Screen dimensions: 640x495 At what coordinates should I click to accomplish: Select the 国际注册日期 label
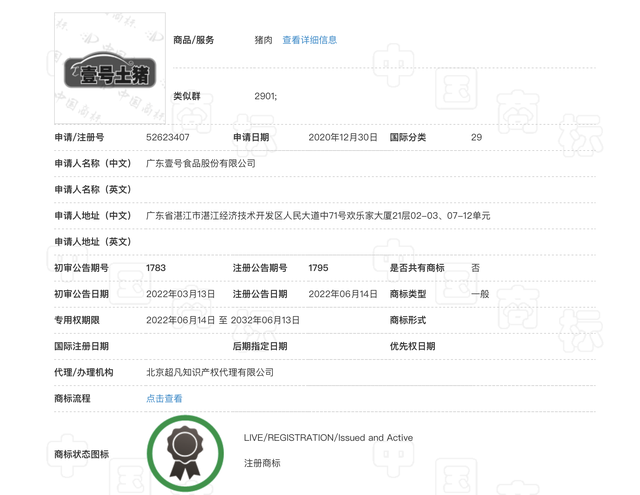coord(81,346)
